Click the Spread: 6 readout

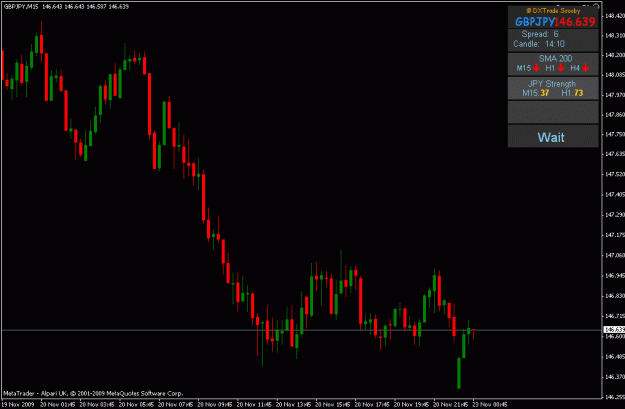coord(540,34)
